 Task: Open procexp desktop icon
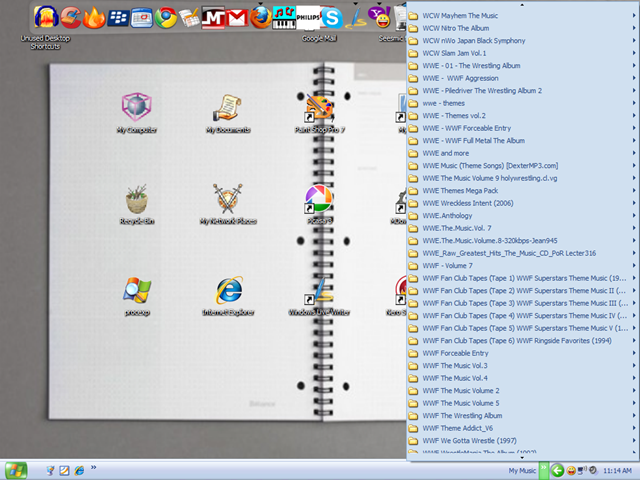(136, 296)
